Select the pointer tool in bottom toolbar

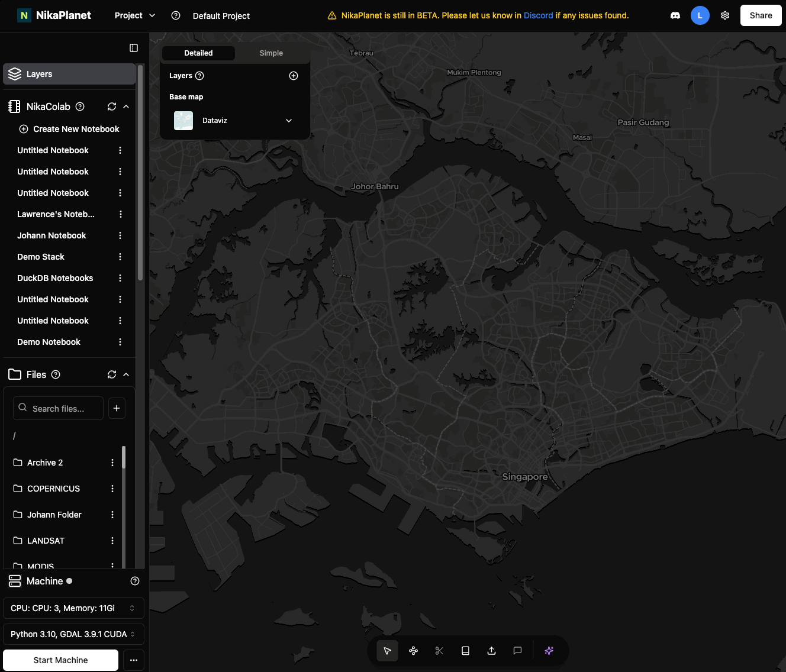click(x=387, y=651)
